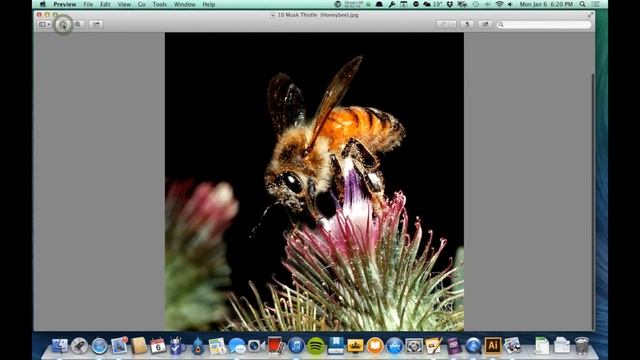
Task: Click the Zoom Out toolbar button
Action: pos(62,24)
